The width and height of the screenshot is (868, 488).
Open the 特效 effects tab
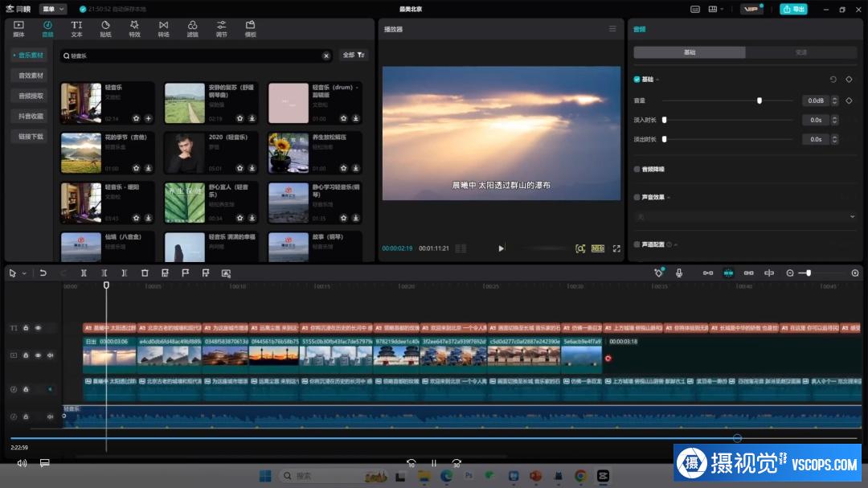click(x=134, y=29)
